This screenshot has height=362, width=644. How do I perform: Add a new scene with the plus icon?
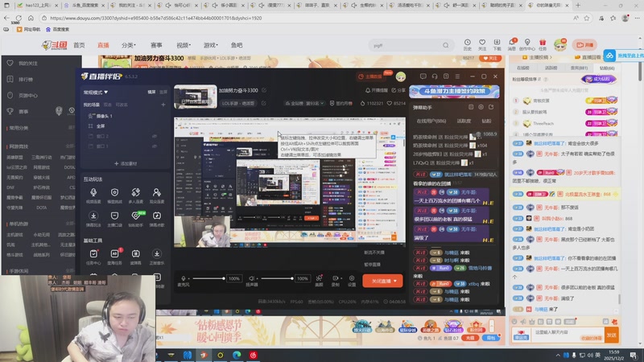pos(163,105)
